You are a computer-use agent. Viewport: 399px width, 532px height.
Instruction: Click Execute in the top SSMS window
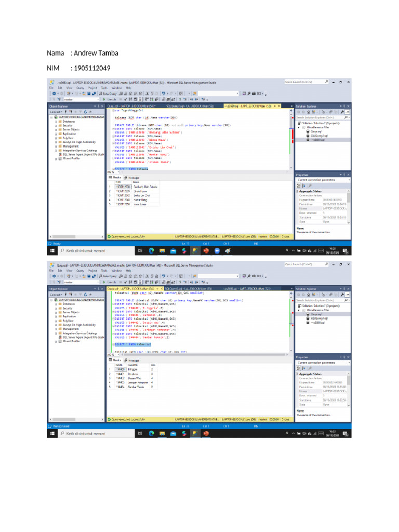pyautogui.click(x=110, y=99)
